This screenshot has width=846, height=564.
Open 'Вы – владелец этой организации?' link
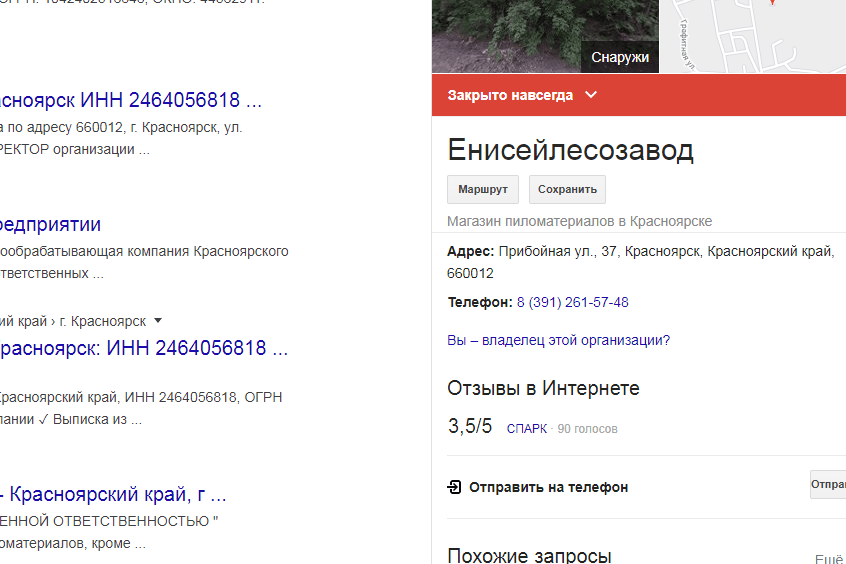pyautogui.click(x=558, y=341)
